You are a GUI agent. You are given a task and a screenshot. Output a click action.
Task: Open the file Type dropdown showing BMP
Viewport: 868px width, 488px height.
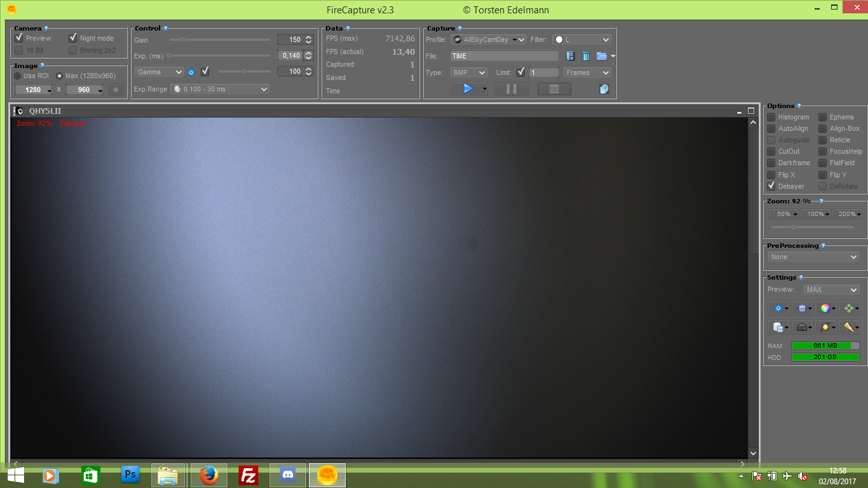469,72
